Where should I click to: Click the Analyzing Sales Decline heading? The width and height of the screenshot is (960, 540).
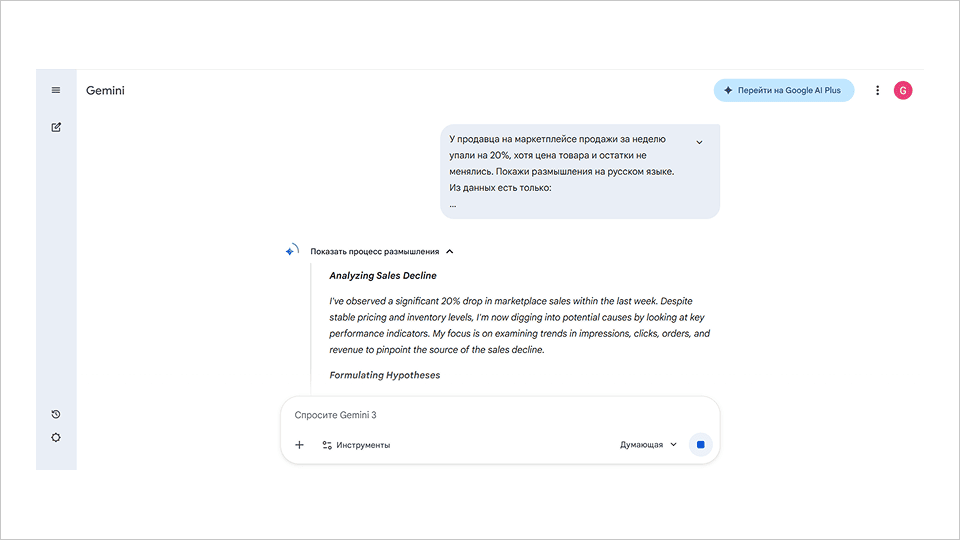[x=383, y=275]
